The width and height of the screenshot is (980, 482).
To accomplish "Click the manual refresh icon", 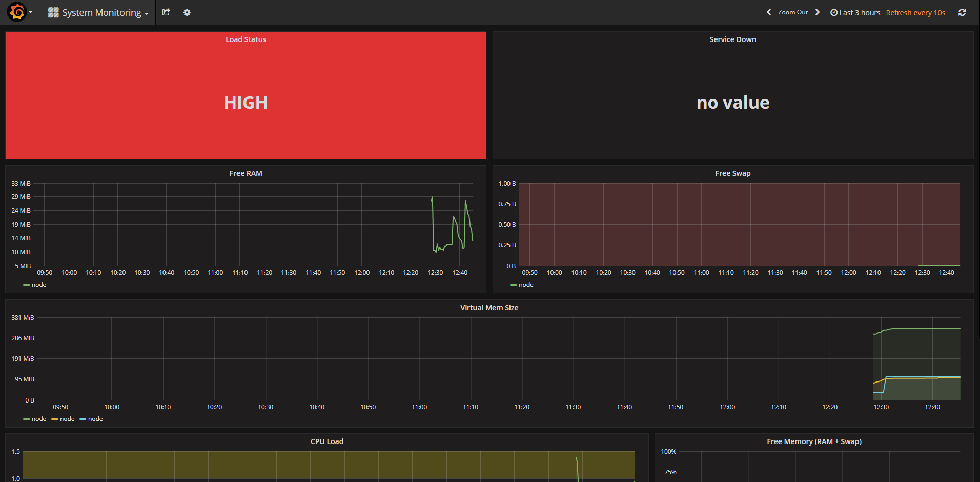I will pos(962,12).
